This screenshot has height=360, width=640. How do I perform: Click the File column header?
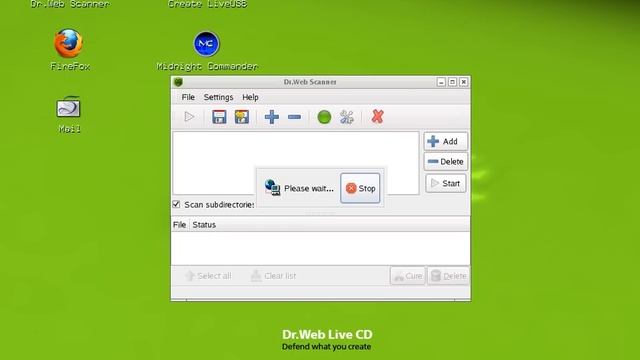pos(180,225)
